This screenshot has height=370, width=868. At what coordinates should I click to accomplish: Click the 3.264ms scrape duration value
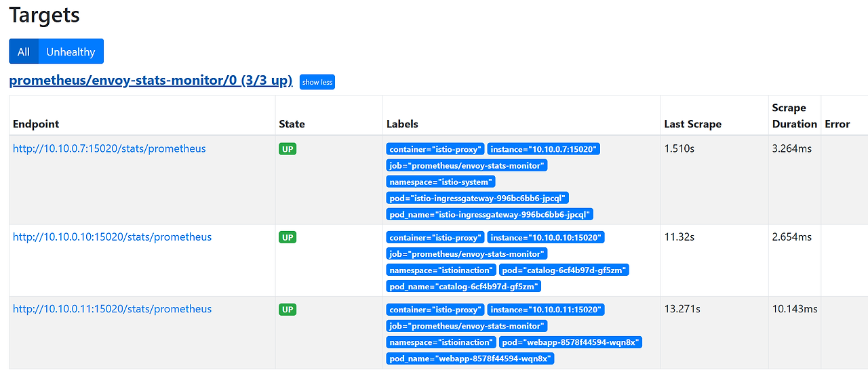tap(791, 148)
